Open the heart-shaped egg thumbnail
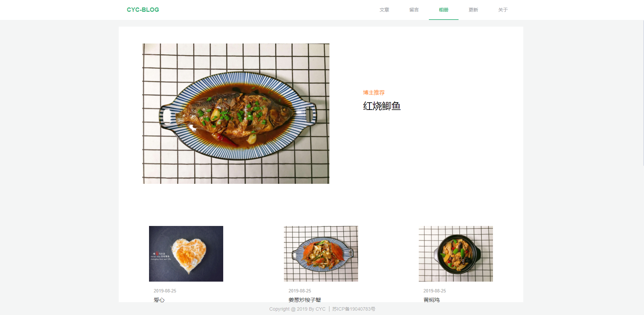This screenshot has width=644, height=315. [x=186, y=254]
